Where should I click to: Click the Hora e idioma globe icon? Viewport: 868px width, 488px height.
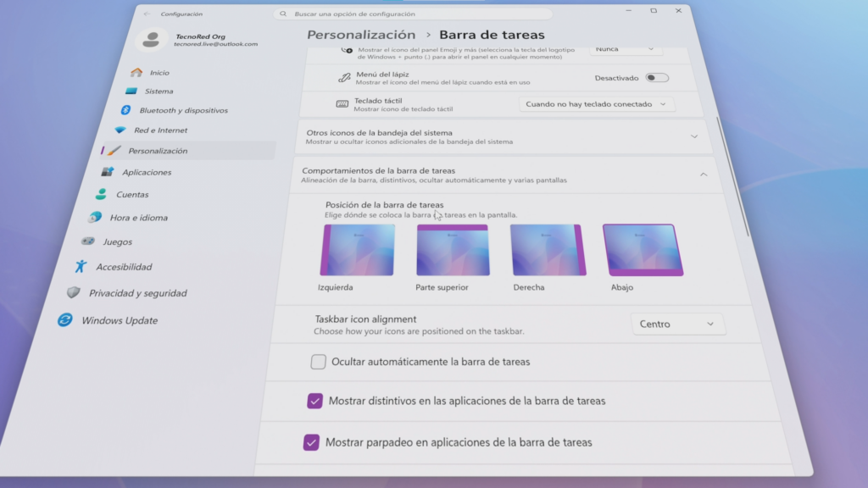click(x=95, y=218)
